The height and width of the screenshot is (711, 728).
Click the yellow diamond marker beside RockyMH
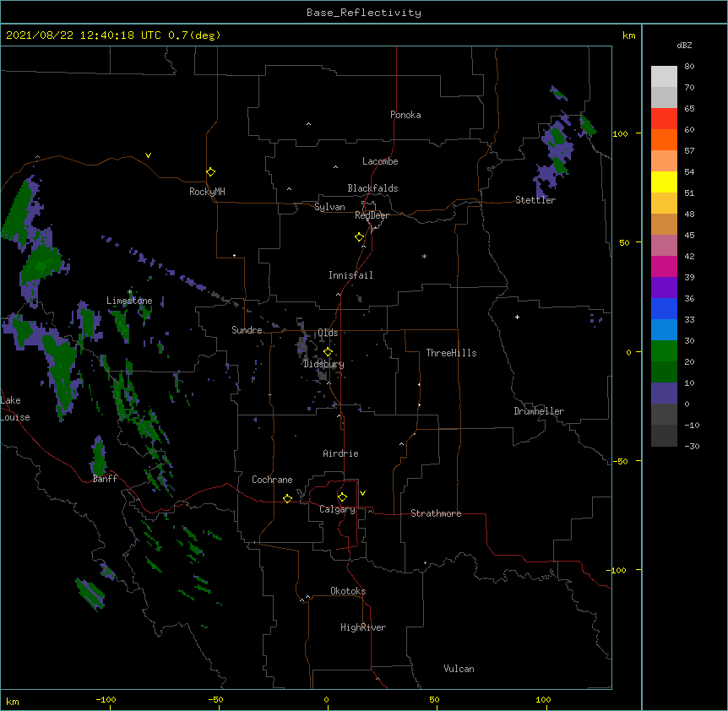click(x=210, y=172)
